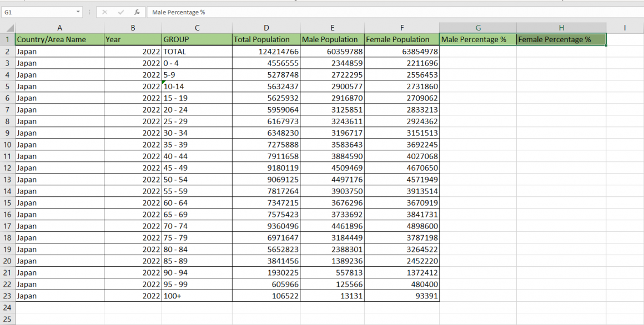Select the cell containing TOTAL
Screen dimensions: 644x325
(197, 51)
